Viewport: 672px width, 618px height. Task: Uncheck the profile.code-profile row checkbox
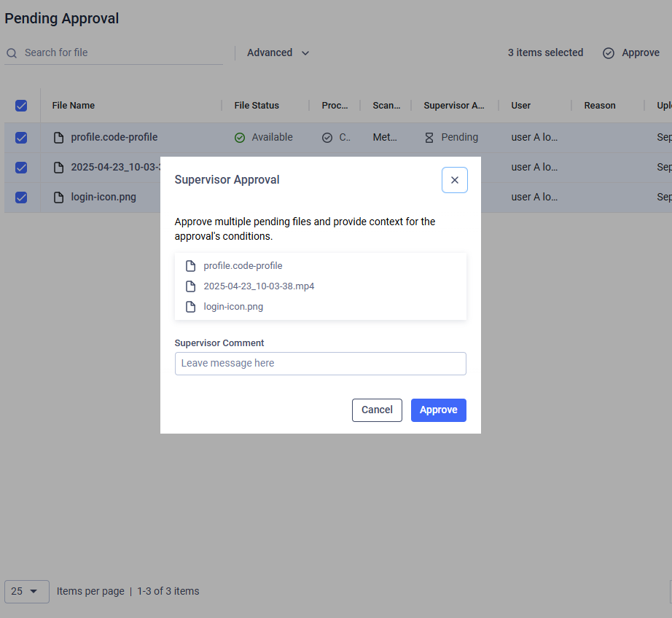(x=21, y=138)
